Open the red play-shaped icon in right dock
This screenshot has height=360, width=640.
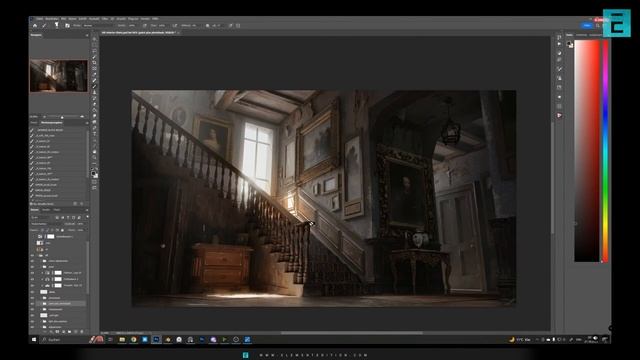point(559,116)
